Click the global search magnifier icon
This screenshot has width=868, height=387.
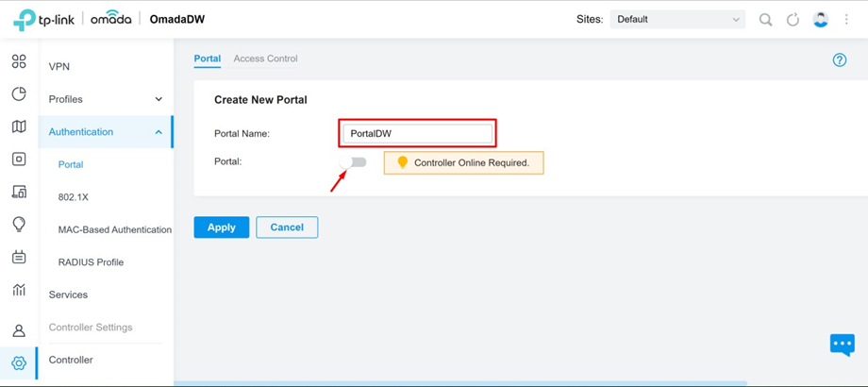[x=765, y=20]
